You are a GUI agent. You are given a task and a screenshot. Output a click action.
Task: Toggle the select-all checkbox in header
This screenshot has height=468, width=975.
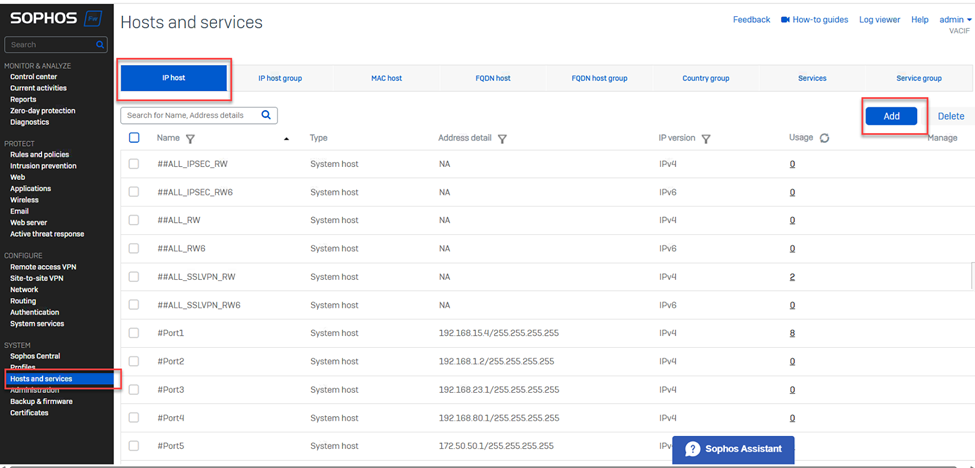coord(134,138)
